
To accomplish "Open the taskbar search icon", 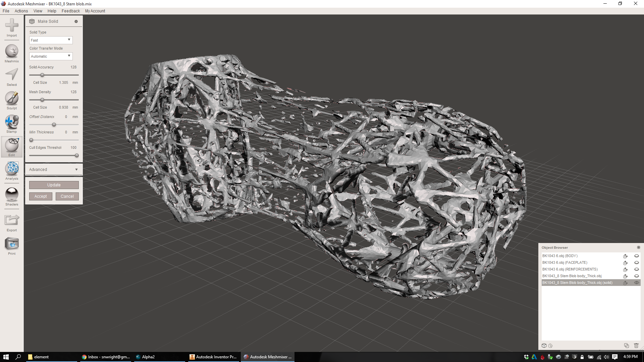I will pyautogui.click(x=18, y=357).
